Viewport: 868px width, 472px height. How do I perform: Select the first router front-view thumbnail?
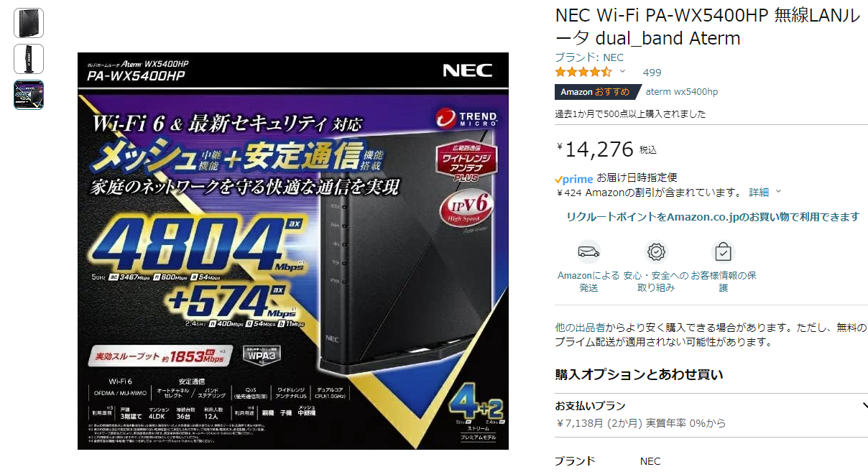(x=29, y=23)
